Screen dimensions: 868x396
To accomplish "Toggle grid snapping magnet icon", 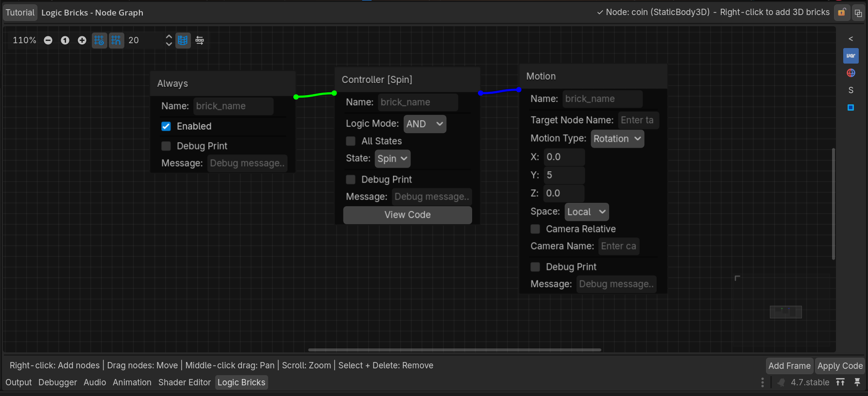I will [x=116, y=40].
